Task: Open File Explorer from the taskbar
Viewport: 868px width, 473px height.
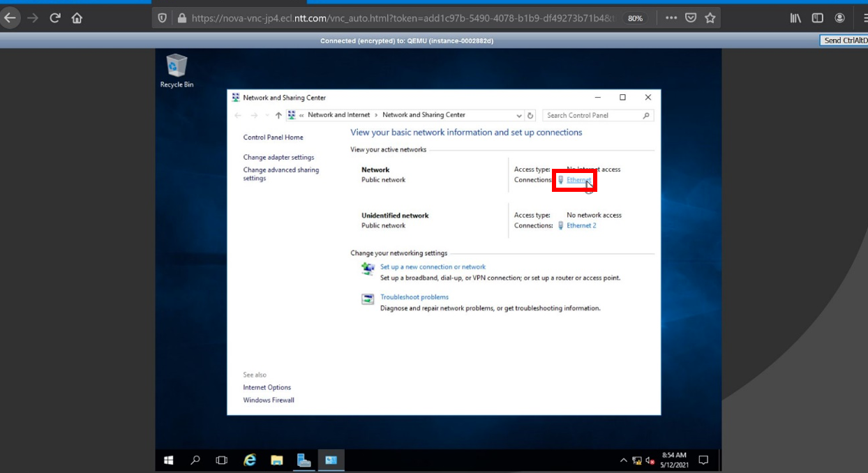Action: (277, 460)
